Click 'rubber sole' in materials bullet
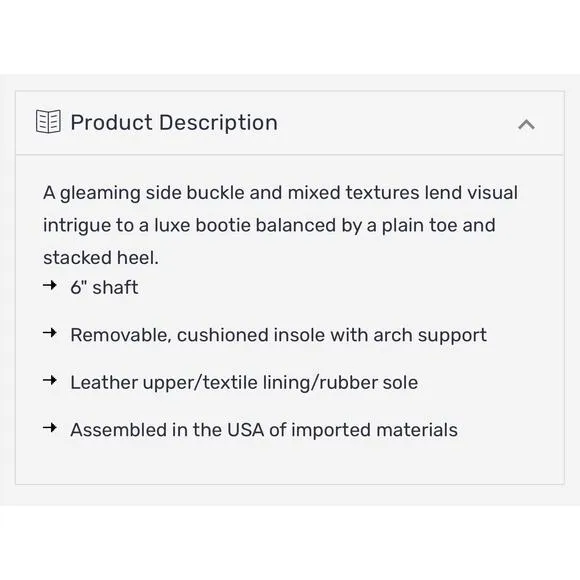 click(368, 382)
